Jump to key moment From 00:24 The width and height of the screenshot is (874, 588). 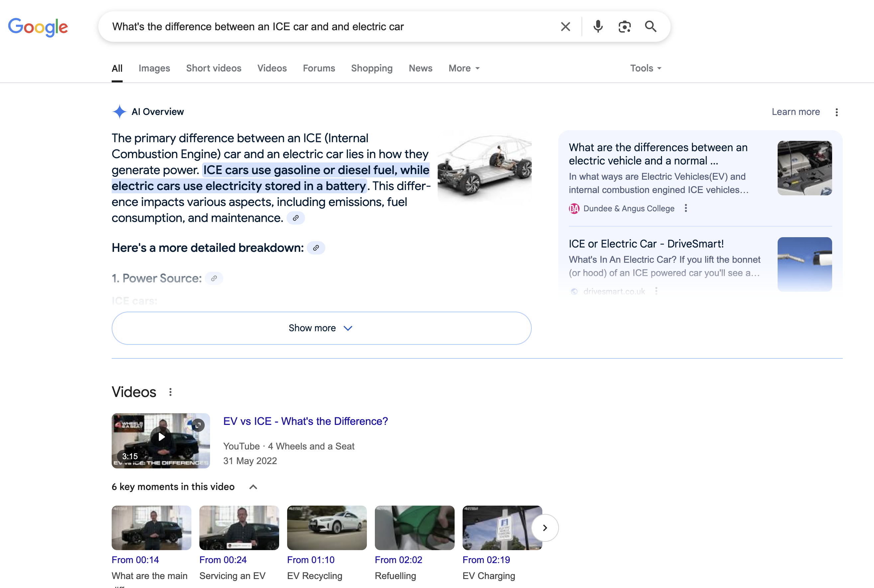[x=223, y=560]
